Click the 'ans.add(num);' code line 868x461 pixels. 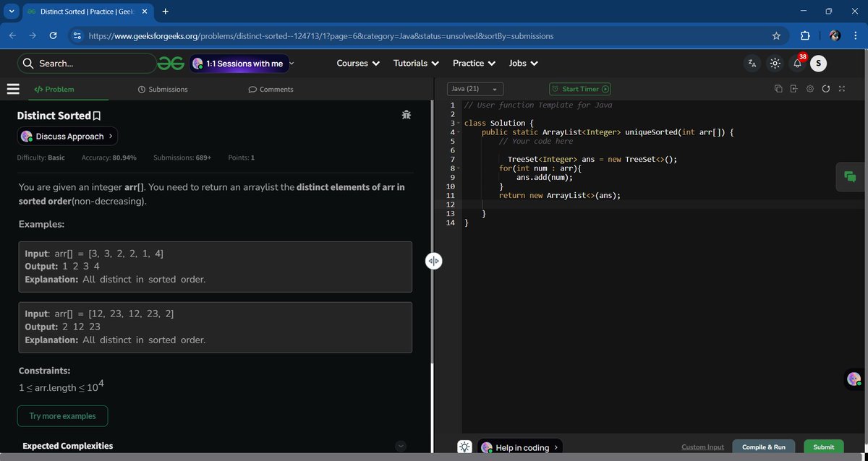click(545, 177)
